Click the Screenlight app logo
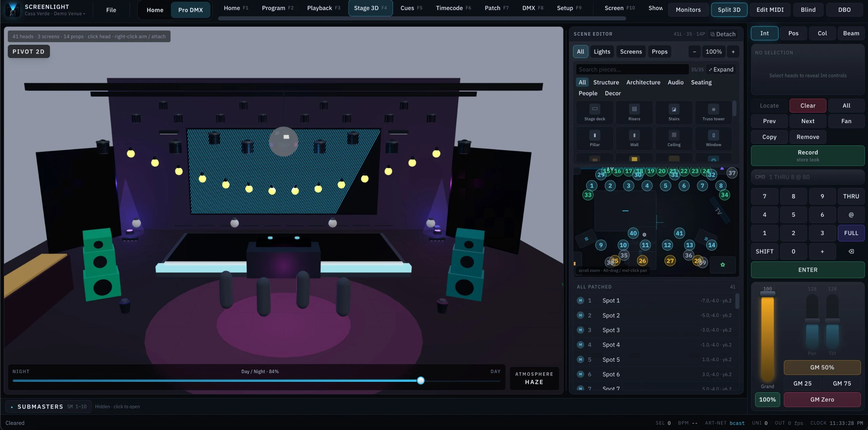868x430 pixels. pos(13,9)
